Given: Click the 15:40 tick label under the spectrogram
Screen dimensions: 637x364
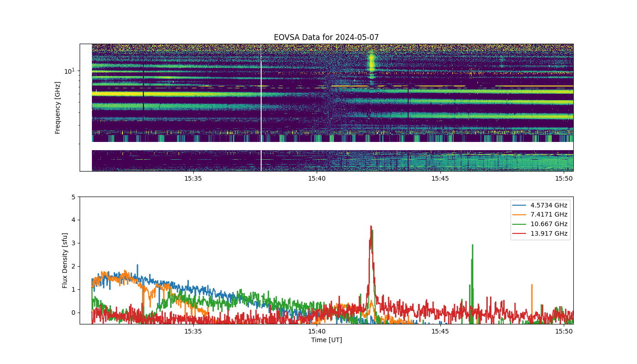Looking at the screenshot, I should (x=317, y=179).
